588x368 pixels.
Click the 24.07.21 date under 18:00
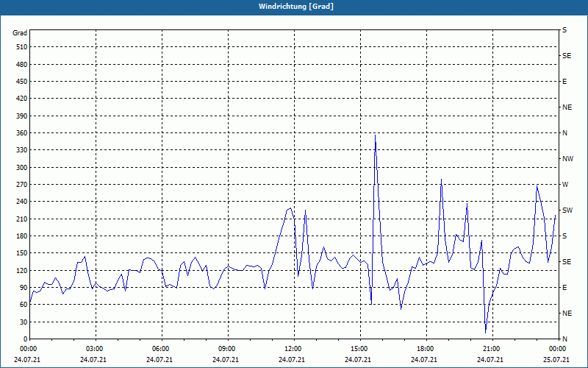(424, 360)
